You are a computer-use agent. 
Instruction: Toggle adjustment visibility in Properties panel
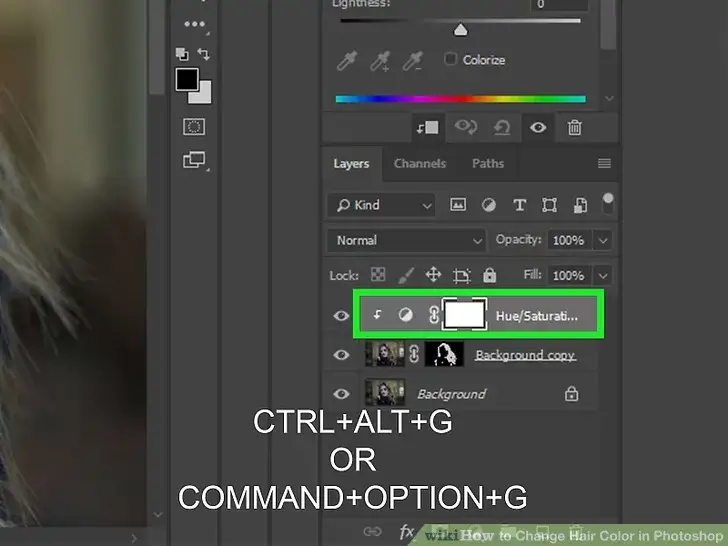click(538, 127)
